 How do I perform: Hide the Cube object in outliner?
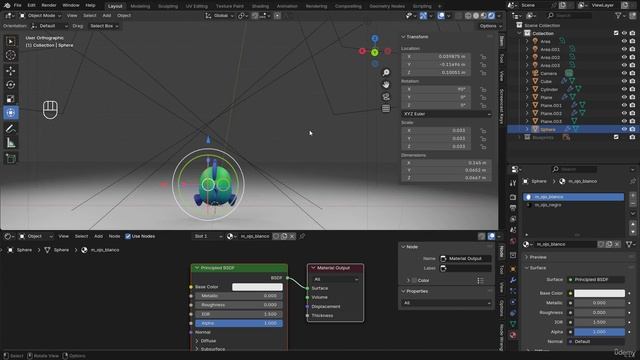[x=624, y=82]
